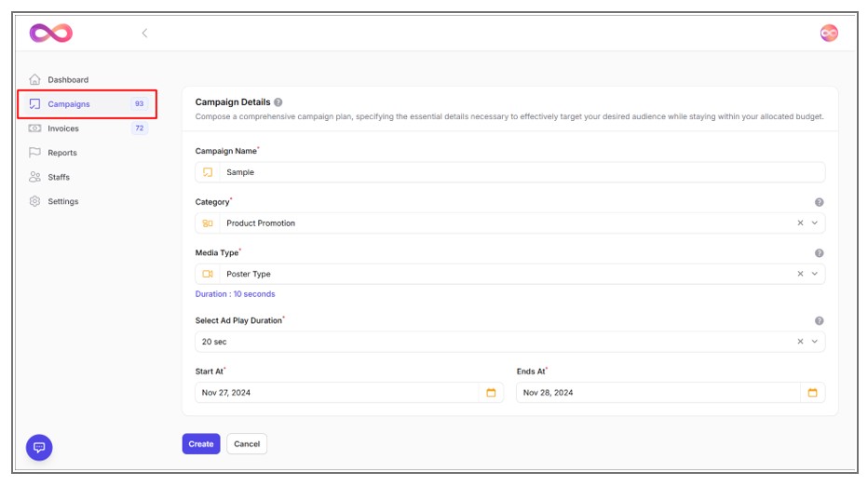Open Invoices in the sidebar
The image size is (868, 486).
tap(63, 128)
